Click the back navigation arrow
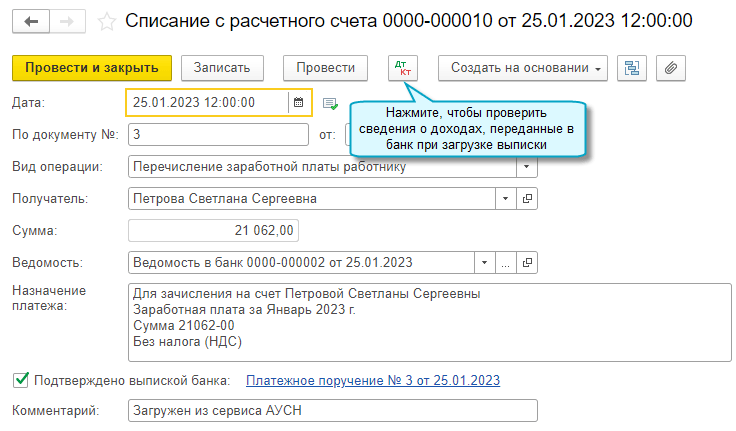736x431 pixels. (31, 20)
